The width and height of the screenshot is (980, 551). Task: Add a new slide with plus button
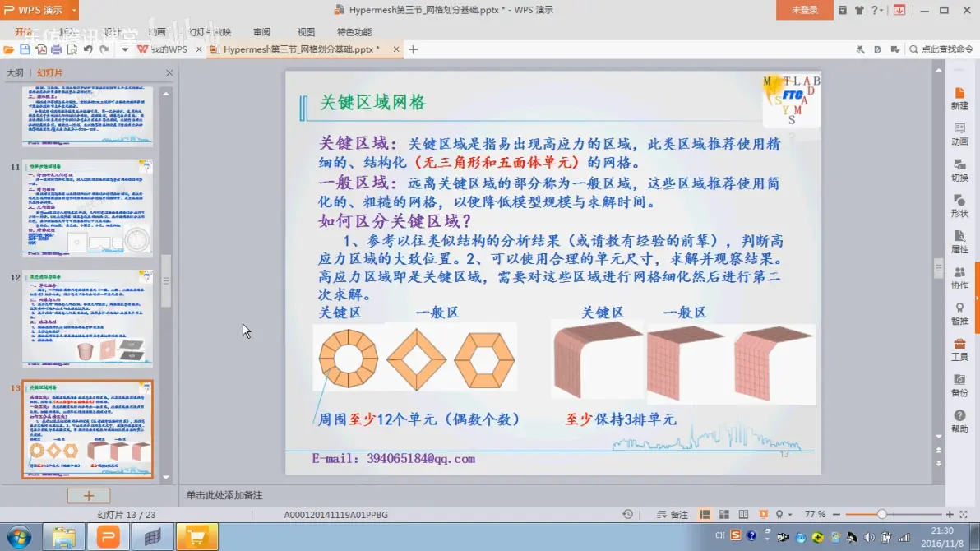[89, 496]
